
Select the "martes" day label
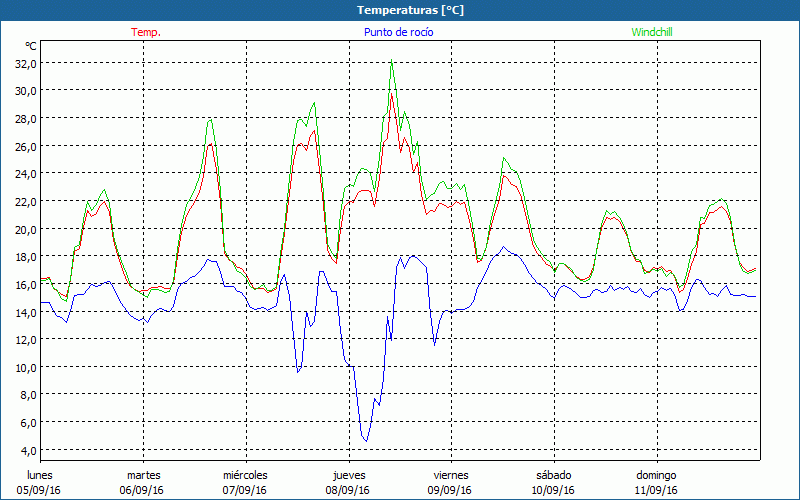(x=143, y=475)
